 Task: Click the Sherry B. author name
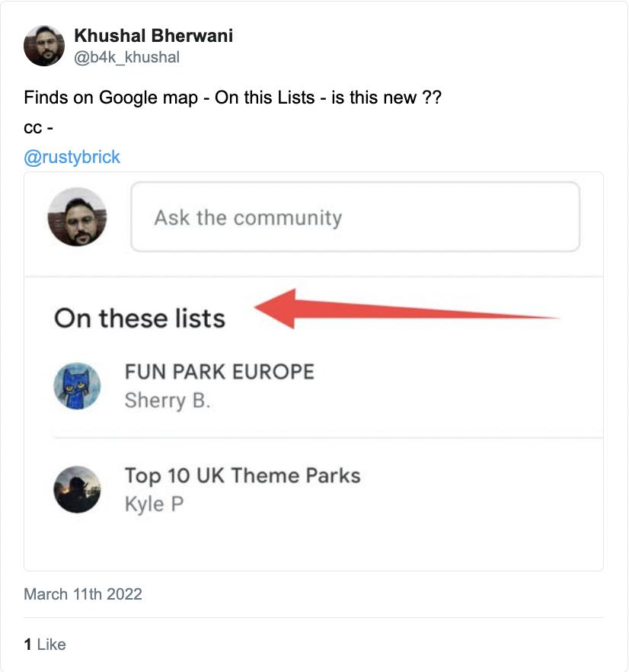pos(168,401)
